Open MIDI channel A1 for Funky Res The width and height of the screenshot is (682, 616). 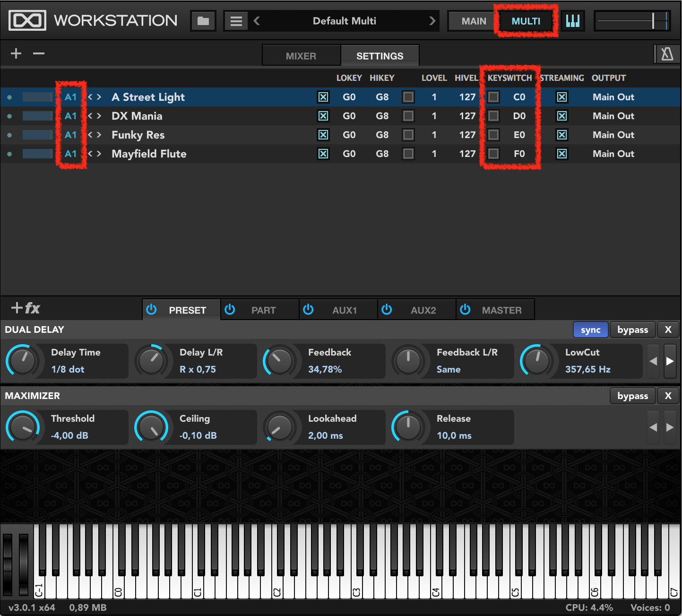(70, 135)
